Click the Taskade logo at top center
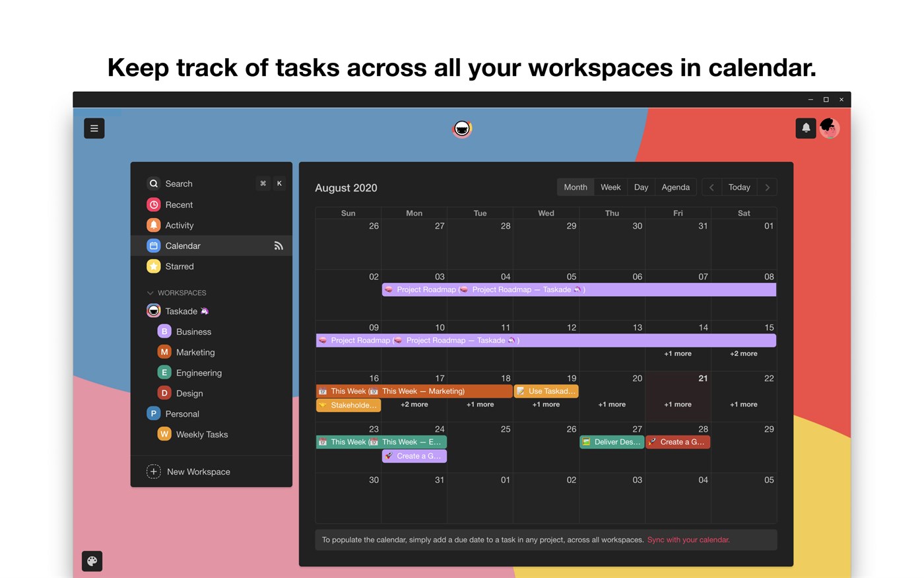The image size is (924, 578). tap(462, 129)
